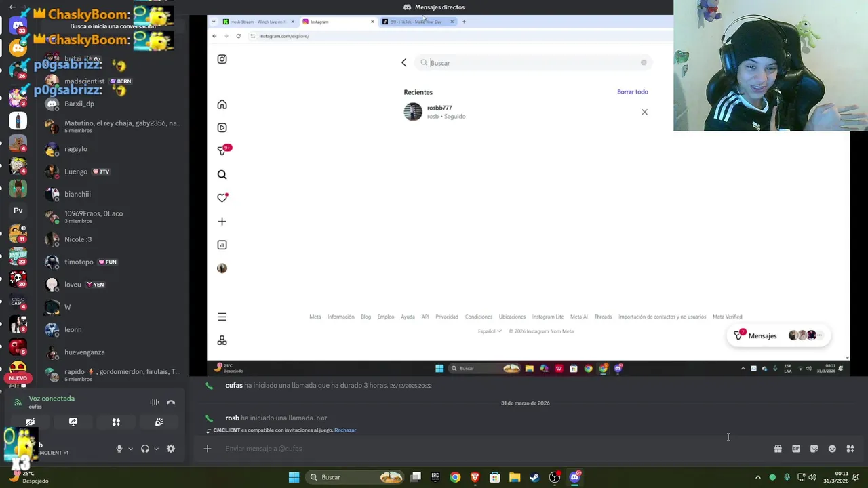
Task: Open the browser tab list dropdown
Action: 214,22
